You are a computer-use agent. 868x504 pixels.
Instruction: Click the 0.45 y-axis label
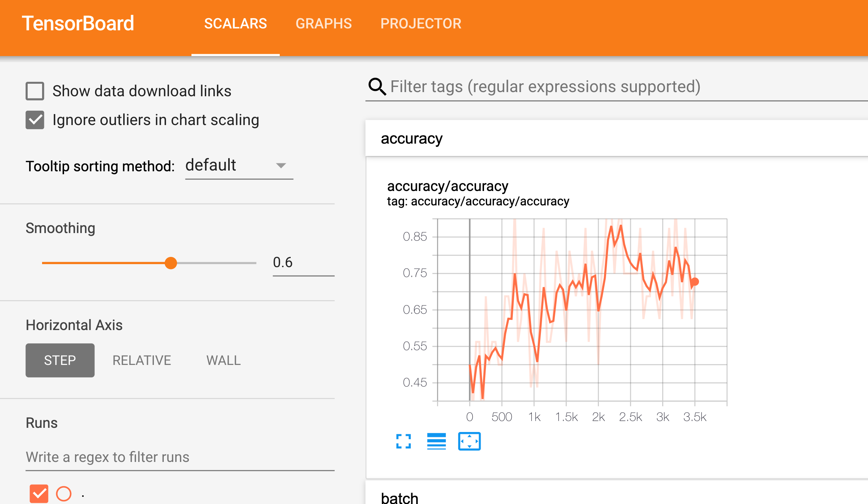click(x=415, y=382)
